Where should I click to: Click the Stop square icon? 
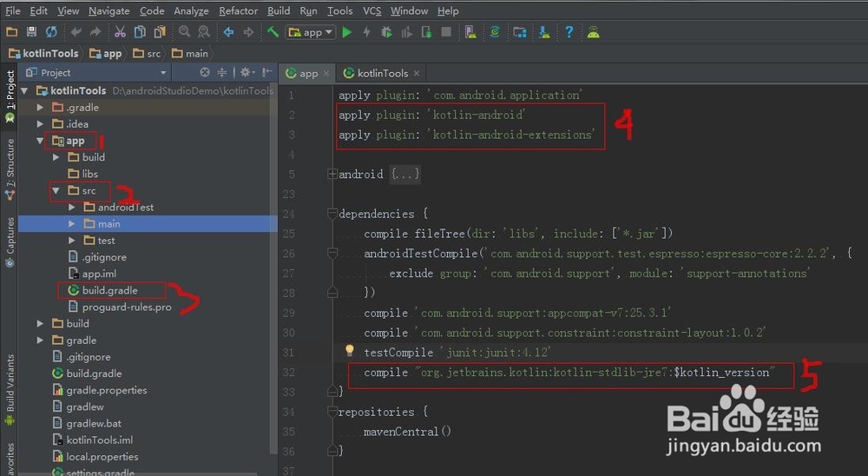[x=446, y=32]
